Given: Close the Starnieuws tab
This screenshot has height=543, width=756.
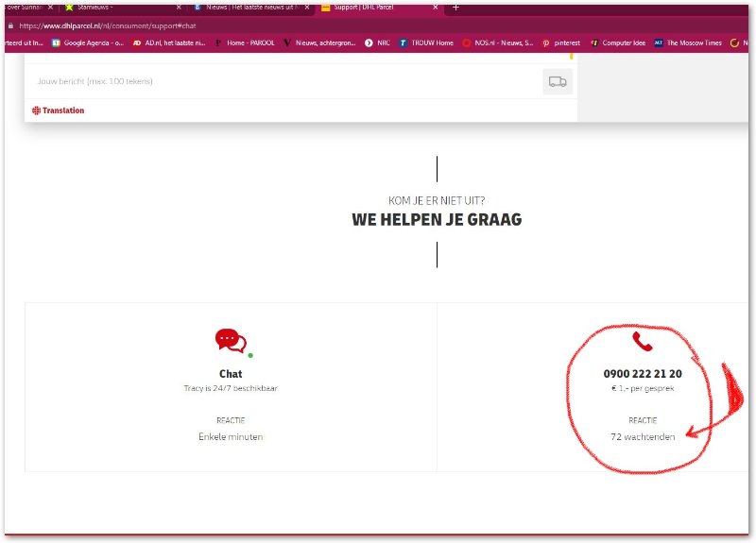Looking at the screenshot, I should 179,8.
